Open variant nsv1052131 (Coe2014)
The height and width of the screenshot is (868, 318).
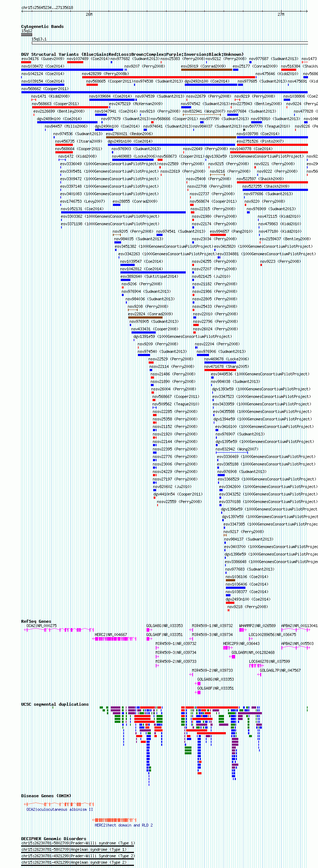pyautogui.click(x=82, y=209)
